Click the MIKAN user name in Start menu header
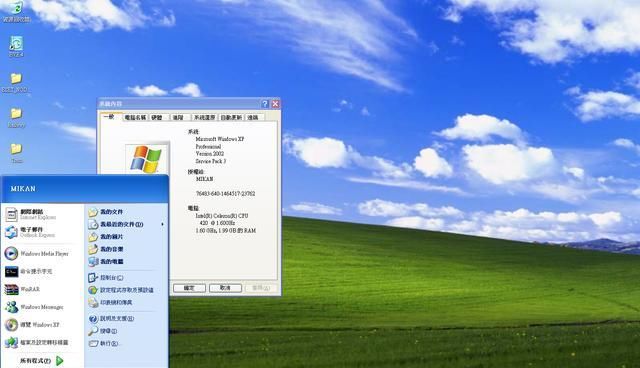640x368 pixels. 23,189
